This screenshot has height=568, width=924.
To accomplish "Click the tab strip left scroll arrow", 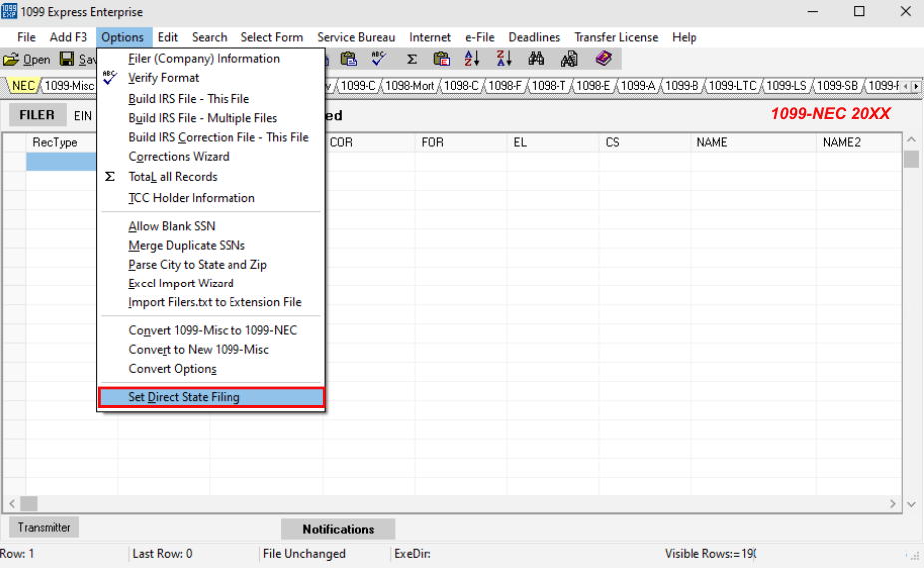I will click(906, 86).
